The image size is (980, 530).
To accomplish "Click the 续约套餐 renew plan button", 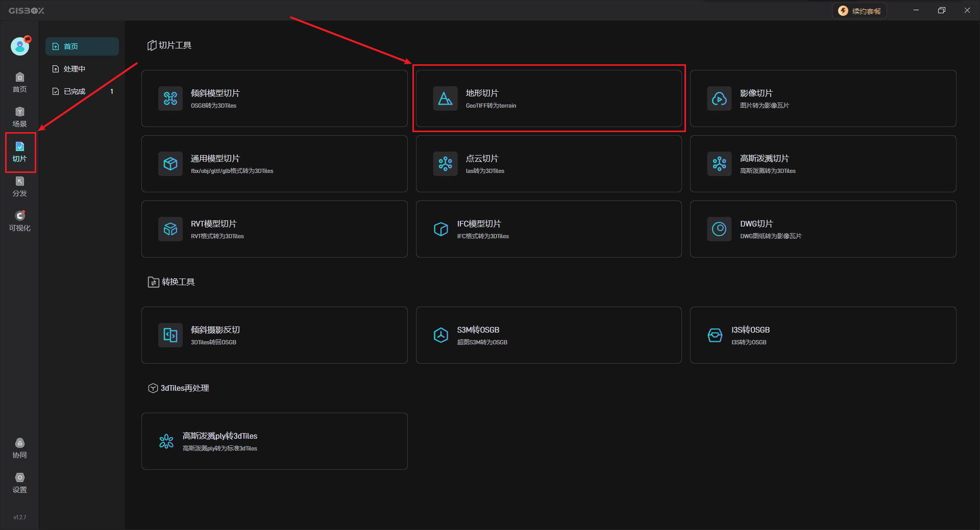I will pyautogui.click(x=860, y=11).
